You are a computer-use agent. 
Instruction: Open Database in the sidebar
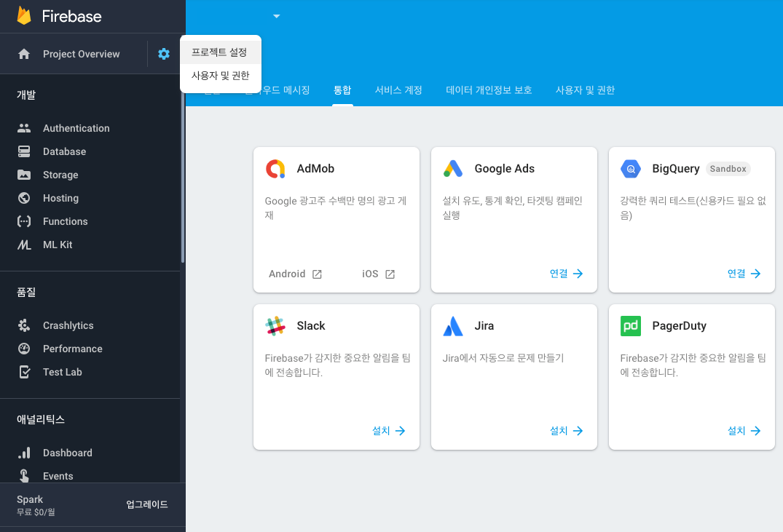click(x=64, y=151)
